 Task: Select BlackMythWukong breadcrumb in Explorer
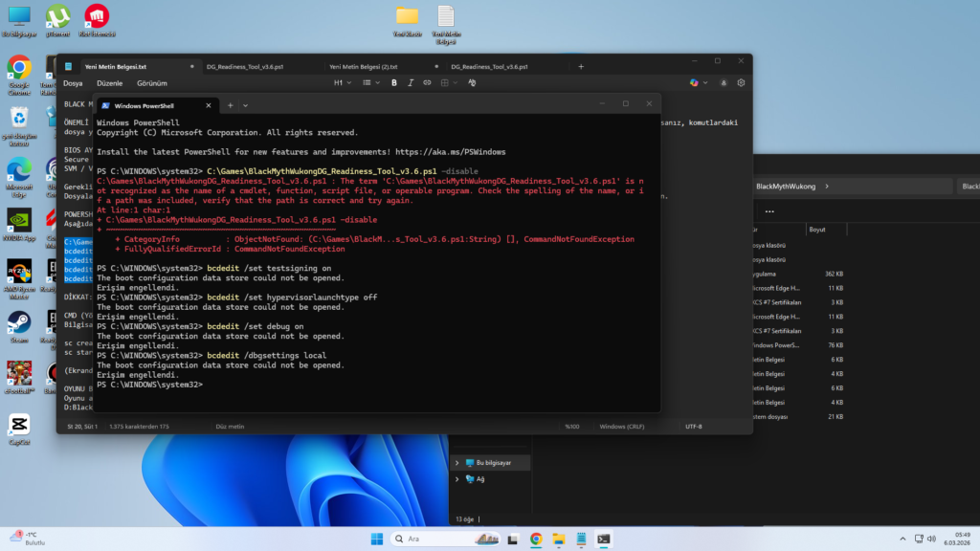click(x=786, y=187)
